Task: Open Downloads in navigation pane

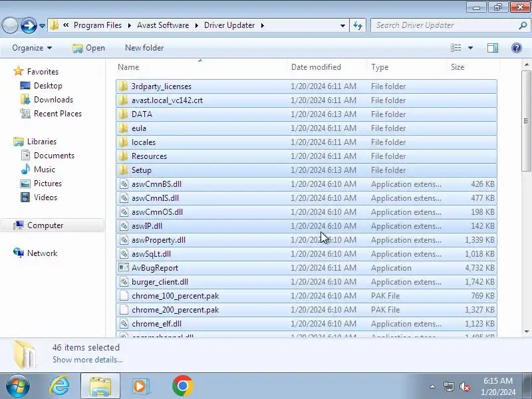Action: [53, 99]
